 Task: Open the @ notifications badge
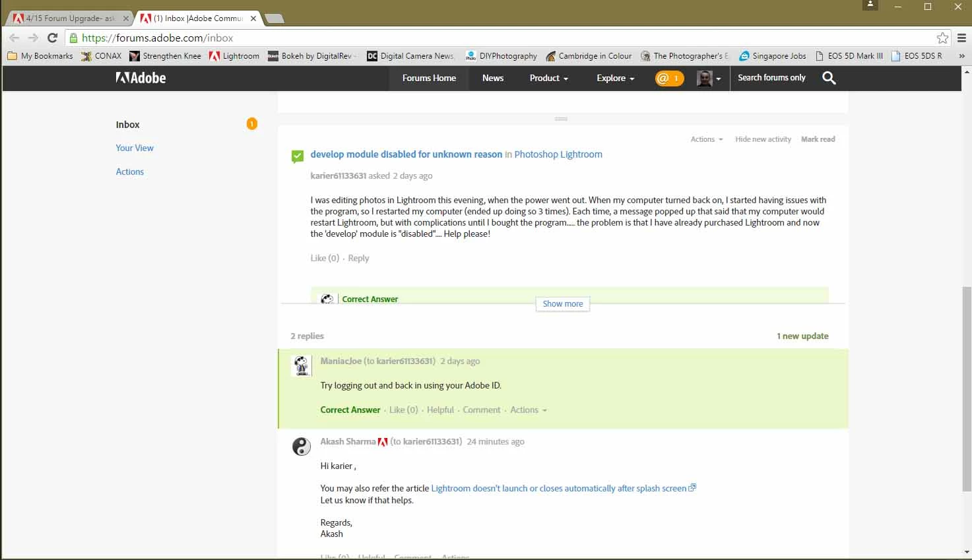(669, 78)
